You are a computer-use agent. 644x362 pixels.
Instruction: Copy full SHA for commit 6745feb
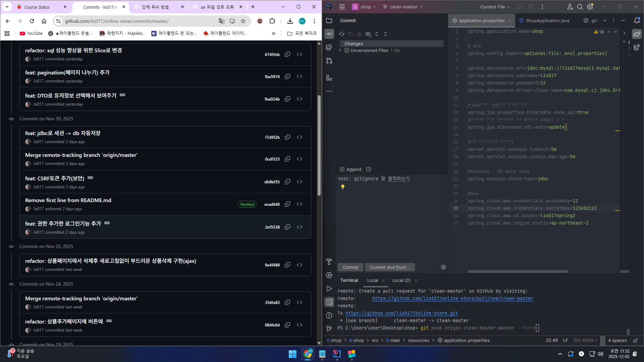[287, 54]
